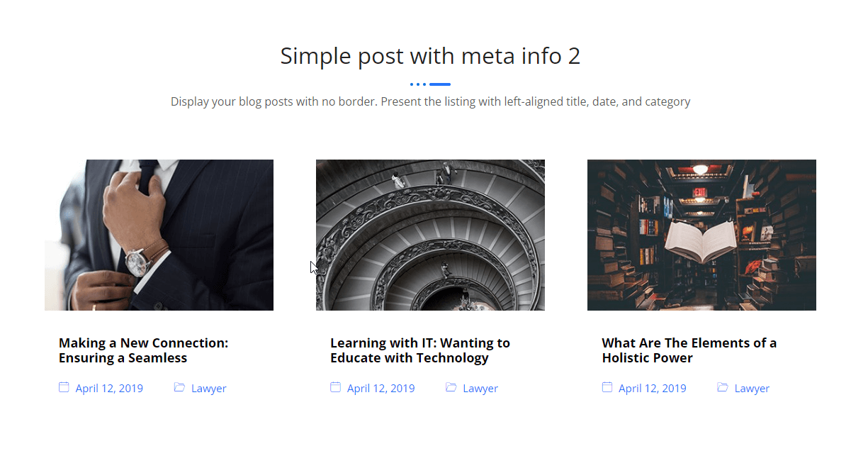Screen dimensions: 868x456
Task: Open the spiral staircase post image
Action: (x=430, y=235)
